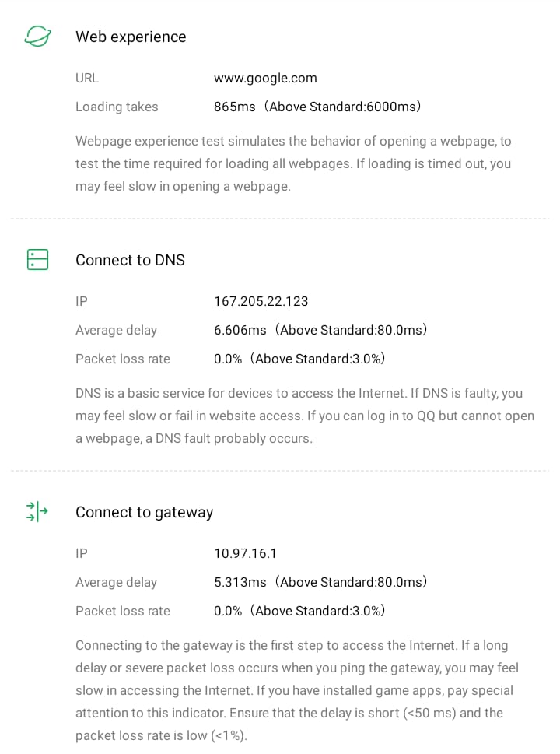This screenshot has width=560, height=754.
Task: Click the packet loss rate value under gateway
Action: coord(299,611)
